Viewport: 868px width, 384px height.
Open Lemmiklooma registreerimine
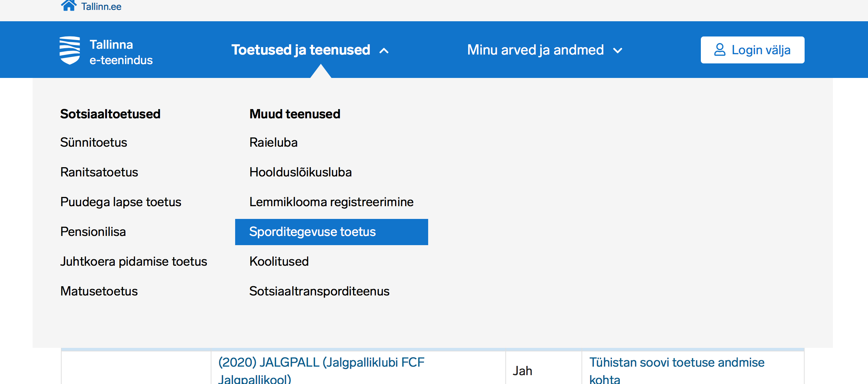coord(331,202)
